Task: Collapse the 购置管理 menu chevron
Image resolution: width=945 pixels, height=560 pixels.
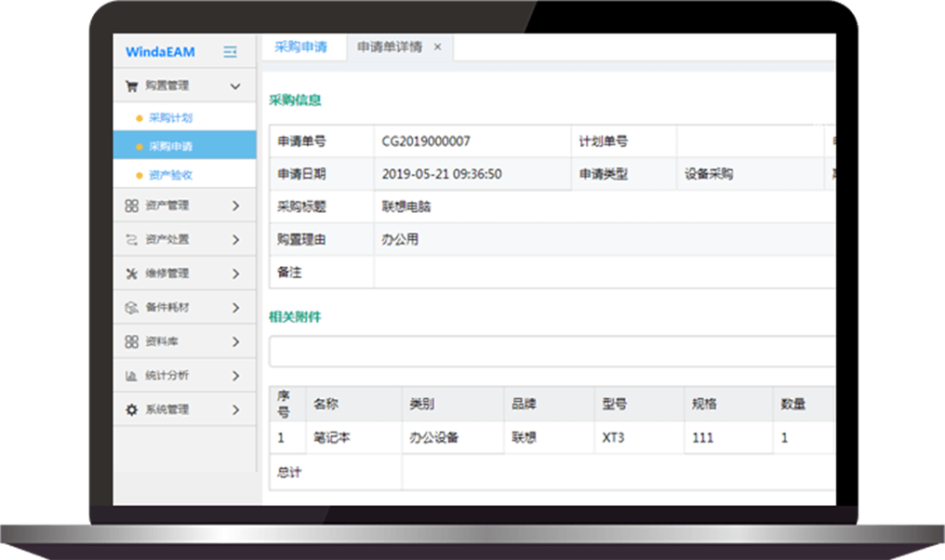Action: [x=235, y=87]
